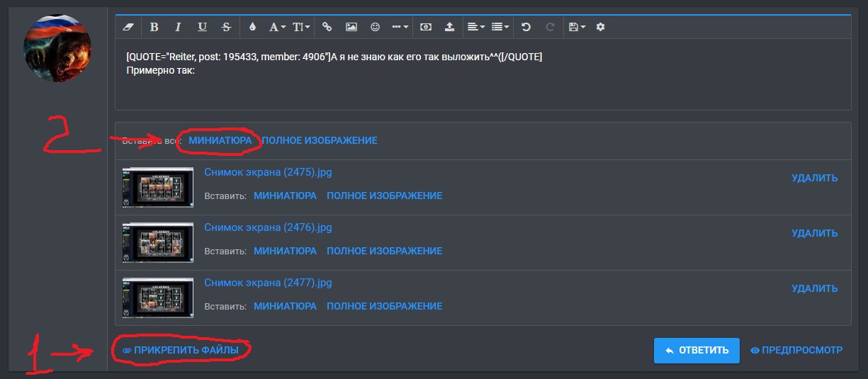Click thumbnail of Снимок экрана (2477).jpg
The width and height of the screenshot is (868, 379).
[x=158, y=298]
